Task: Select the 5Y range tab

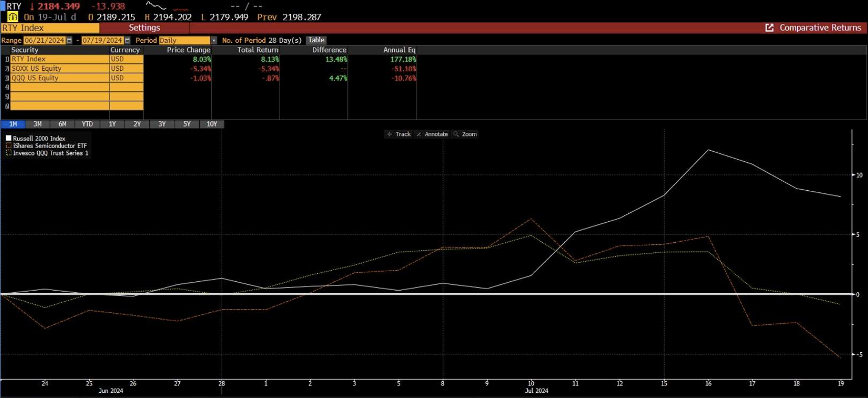Action: point(187,124)
